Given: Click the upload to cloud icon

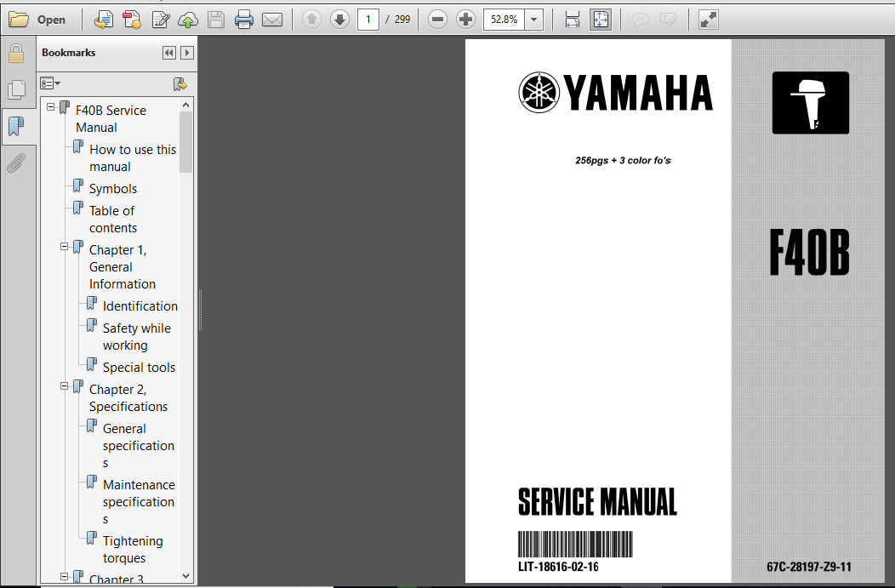Looking at the screenshot, I should pyautogui.click(x=188, y=20).
